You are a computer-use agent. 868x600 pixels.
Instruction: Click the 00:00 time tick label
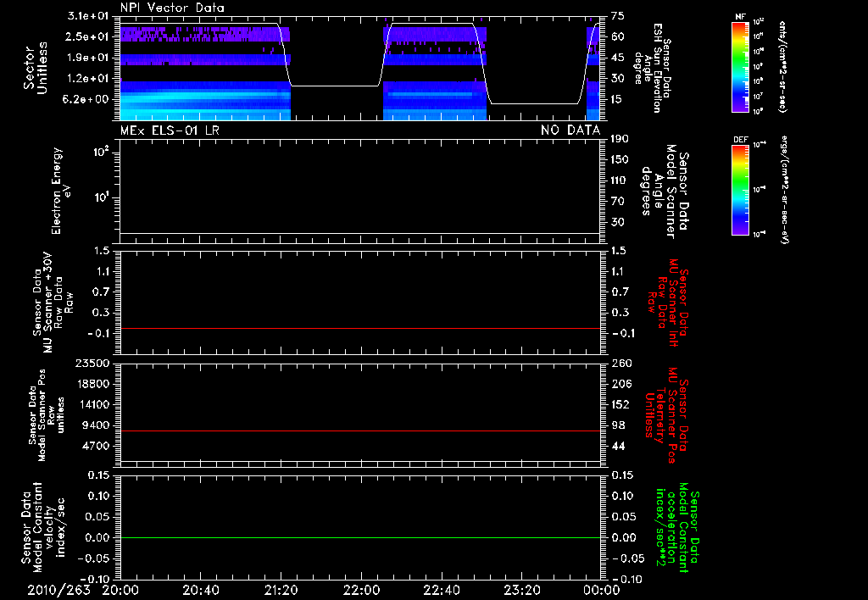point(602,590)
